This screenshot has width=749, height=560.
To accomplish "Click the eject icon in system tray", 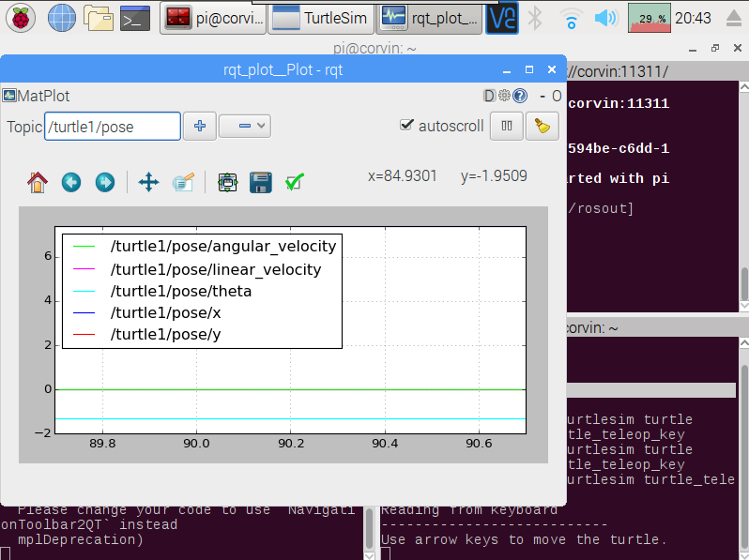I will [x=734, y=18].
